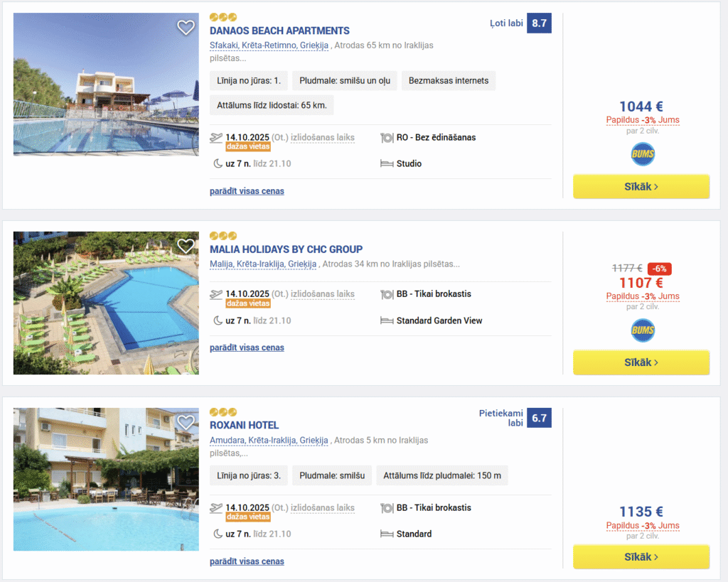Open Sfakaki, Krēta-Retimno location link
This screenshot has height=582, width=728.
(269, 45)
